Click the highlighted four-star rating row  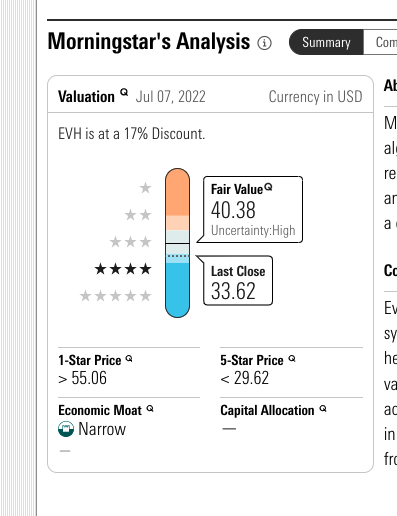(123, 269)
